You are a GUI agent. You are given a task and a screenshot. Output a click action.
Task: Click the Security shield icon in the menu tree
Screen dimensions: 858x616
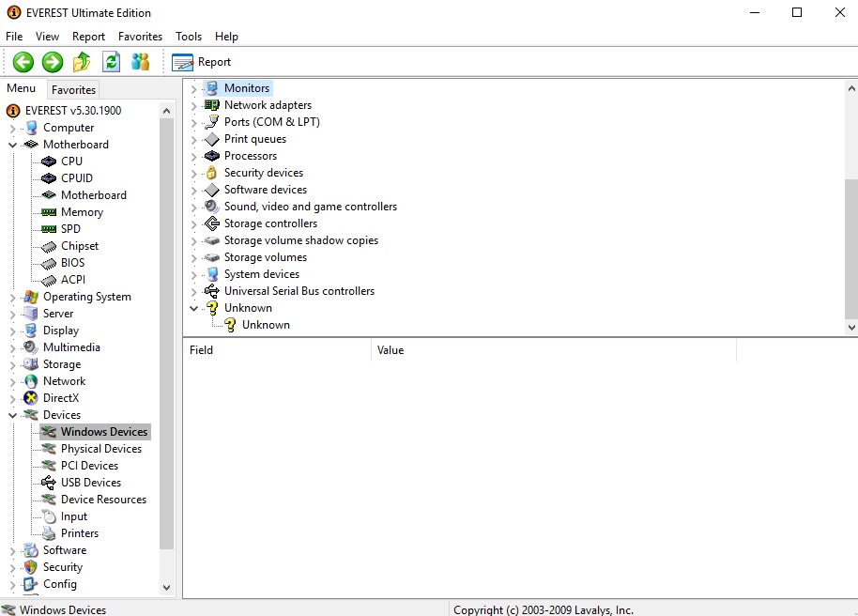(31, 567)
